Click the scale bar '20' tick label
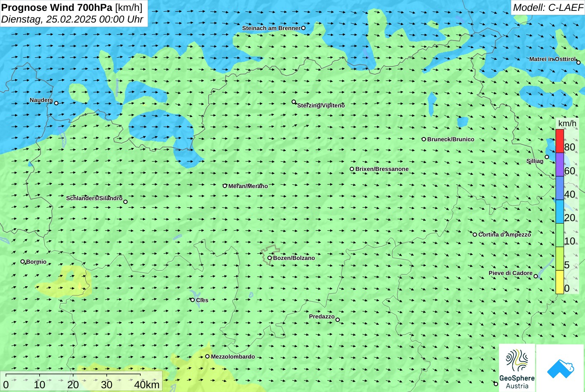 point(73,385)
